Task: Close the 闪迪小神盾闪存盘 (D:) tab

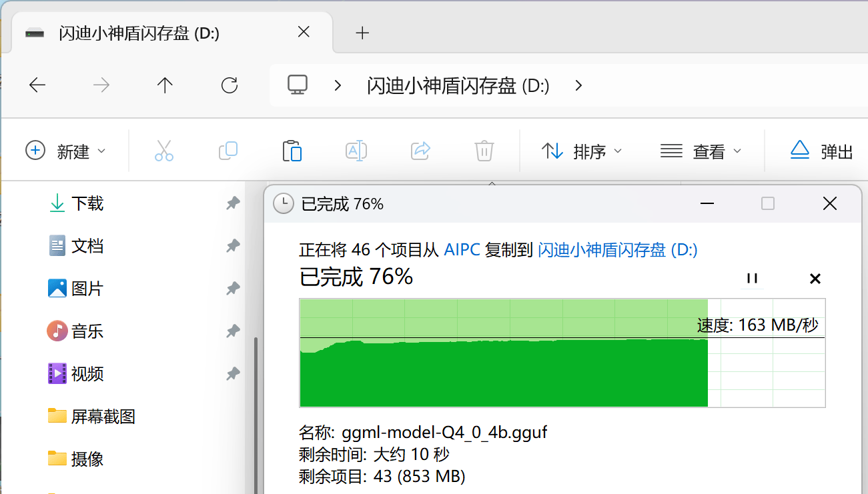Action: point(304,32)
